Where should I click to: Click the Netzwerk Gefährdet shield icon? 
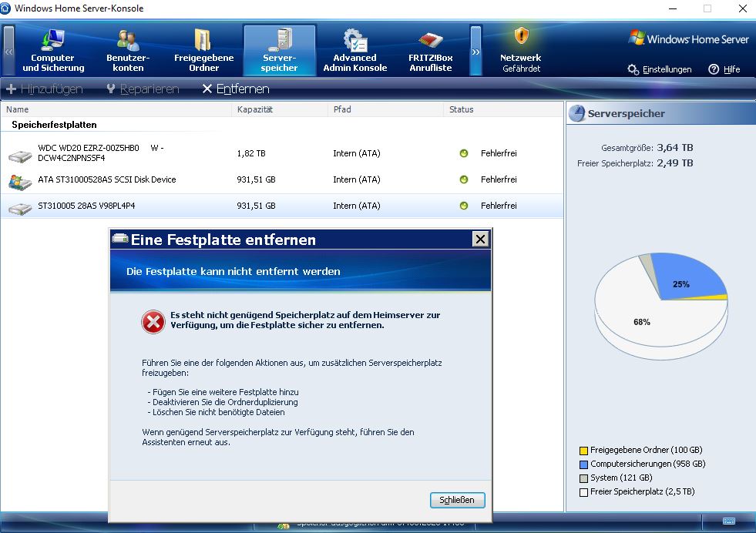tap(521, 37)
